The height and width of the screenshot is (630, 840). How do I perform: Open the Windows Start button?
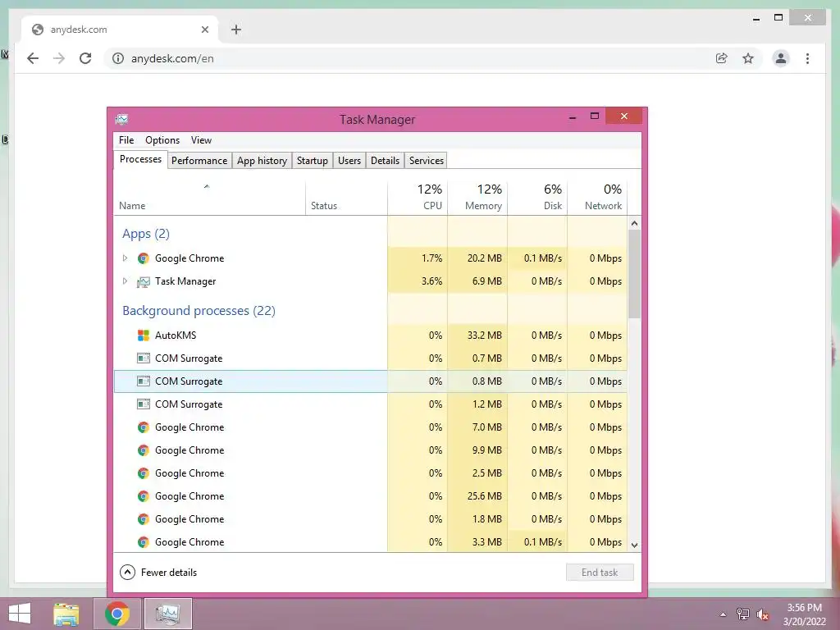point(20,614)
